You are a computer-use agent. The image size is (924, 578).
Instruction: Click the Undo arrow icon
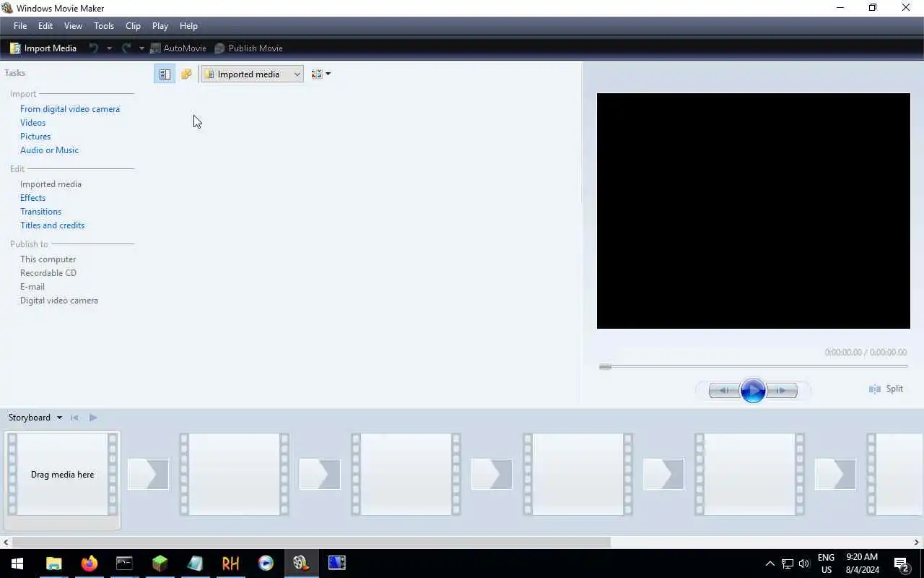[x=93, y=48]
